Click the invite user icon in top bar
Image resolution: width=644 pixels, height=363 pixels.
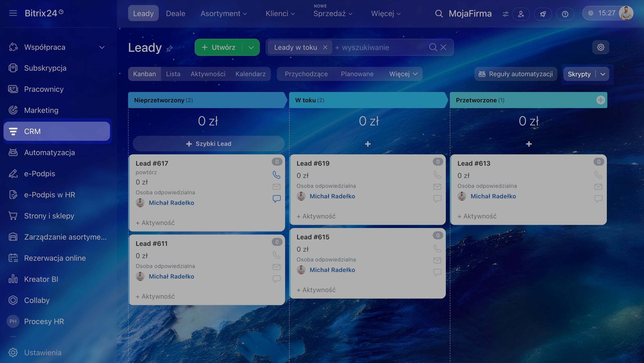click(521, 14)
